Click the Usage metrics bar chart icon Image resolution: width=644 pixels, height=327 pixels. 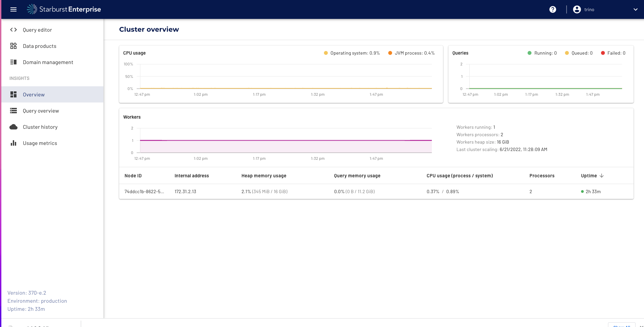click(x=13, y=143)
